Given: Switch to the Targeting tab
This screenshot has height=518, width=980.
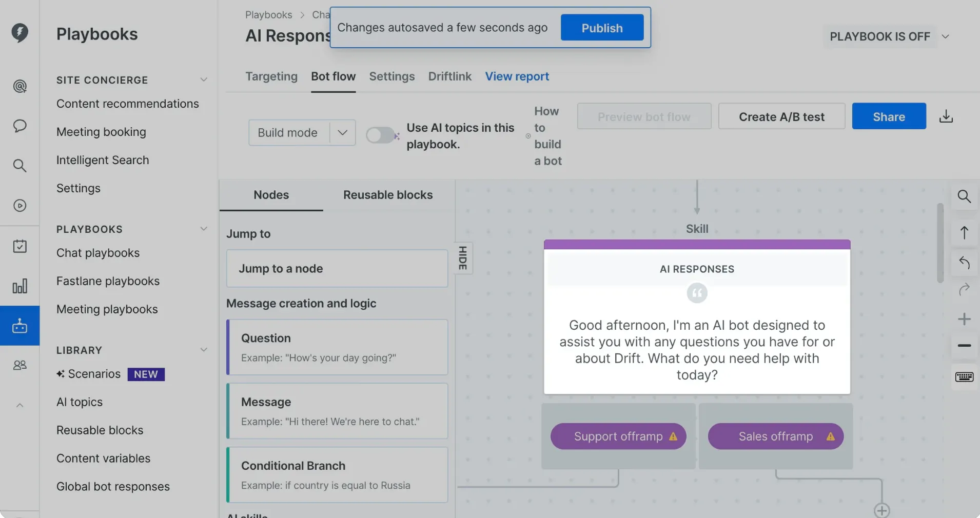Looking at the screenshot, I should click(271, 76).
